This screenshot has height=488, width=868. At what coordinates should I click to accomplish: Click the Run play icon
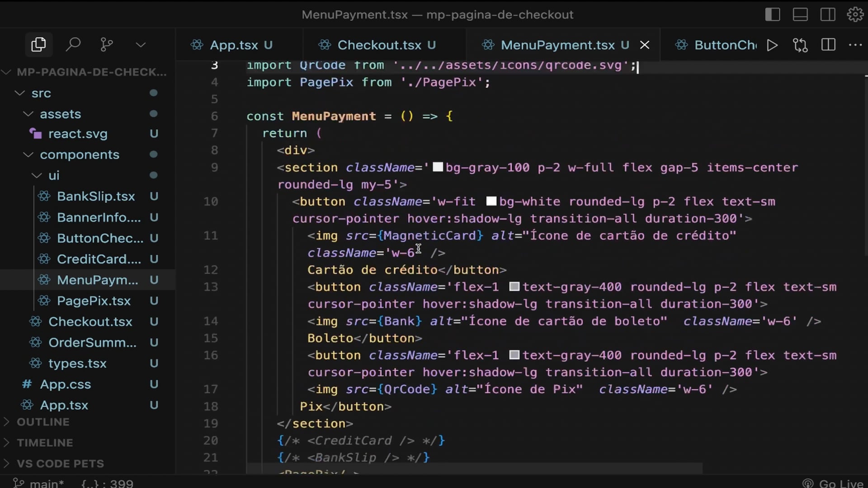point(773,45)
